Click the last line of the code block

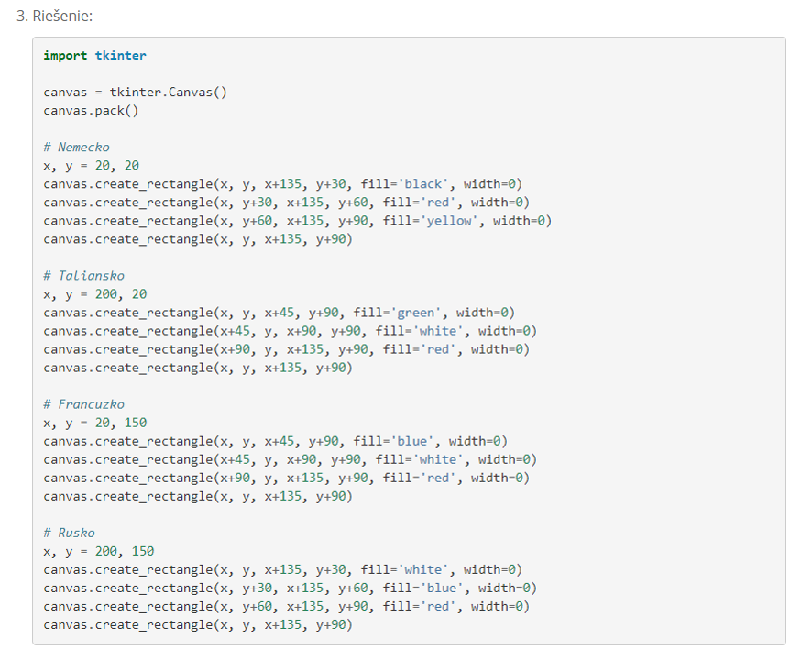(197, 624)
